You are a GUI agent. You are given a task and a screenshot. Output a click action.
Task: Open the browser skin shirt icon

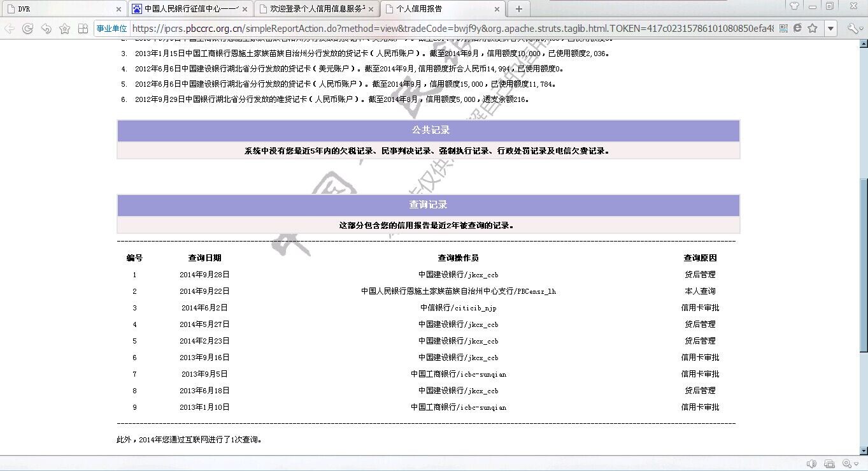[x=794, y=6]
